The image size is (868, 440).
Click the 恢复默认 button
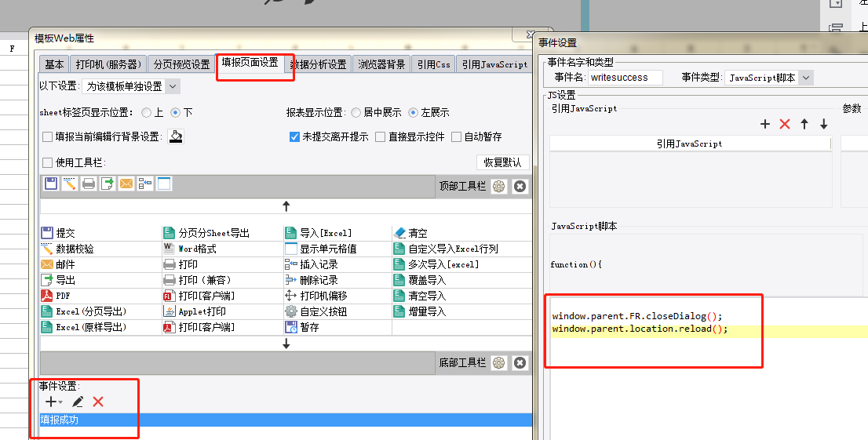pos(502,162)
